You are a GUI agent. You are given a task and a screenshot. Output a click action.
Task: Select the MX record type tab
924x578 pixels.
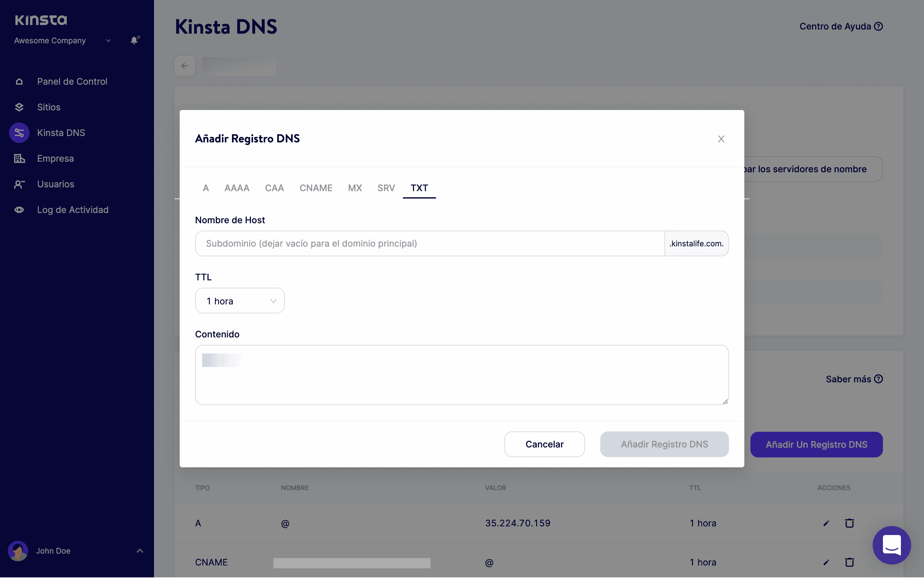pos(355,188)
